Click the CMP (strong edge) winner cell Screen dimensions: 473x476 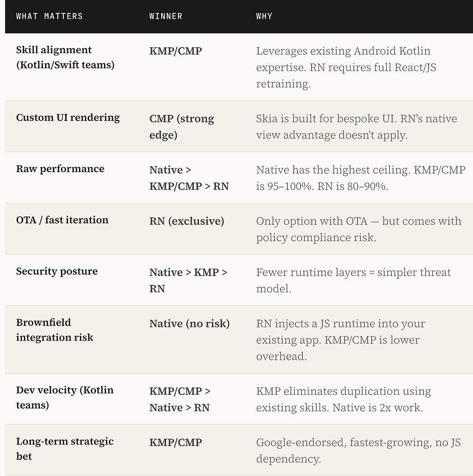[182, 127]
